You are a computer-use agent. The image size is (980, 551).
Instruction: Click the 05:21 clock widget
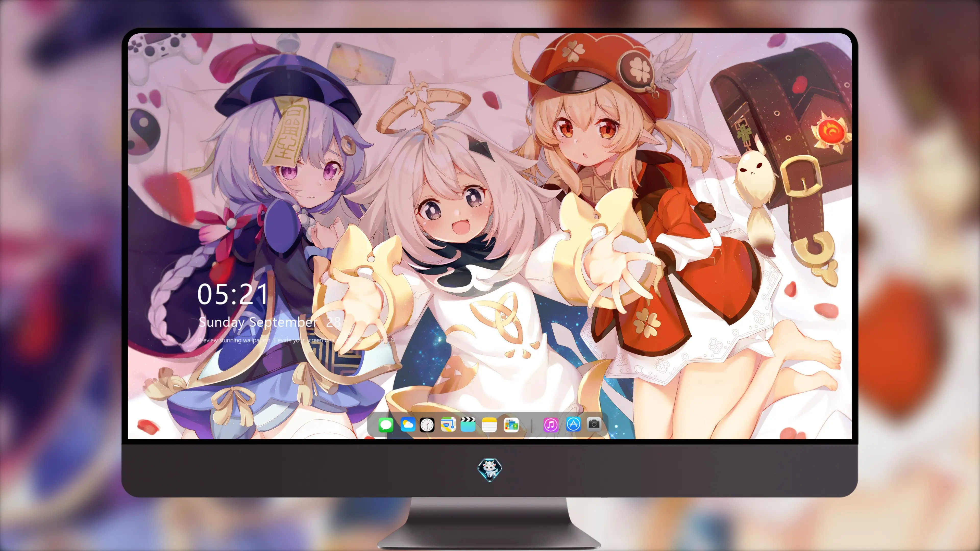pos(232,294)
